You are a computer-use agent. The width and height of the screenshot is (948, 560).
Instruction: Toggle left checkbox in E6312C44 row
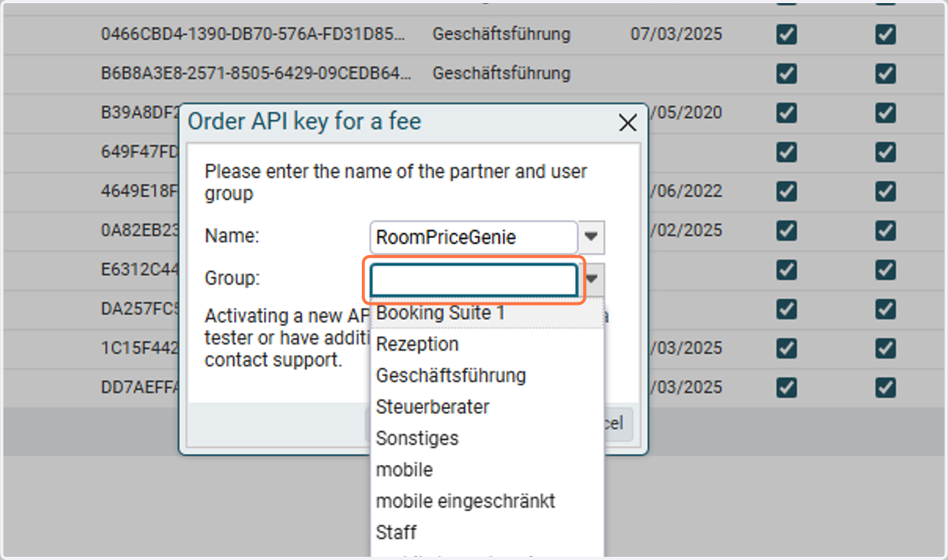pyautogui.click(x=786, y=269)
